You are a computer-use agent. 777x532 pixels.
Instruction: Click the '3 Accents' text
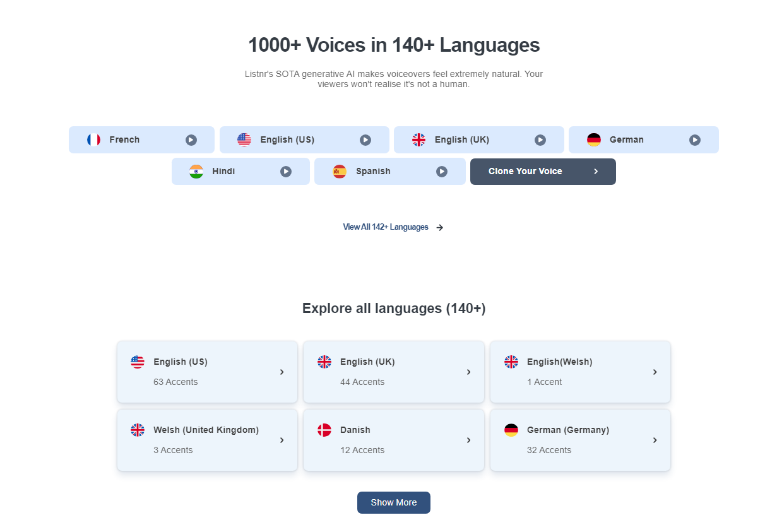tap(173, 450)
